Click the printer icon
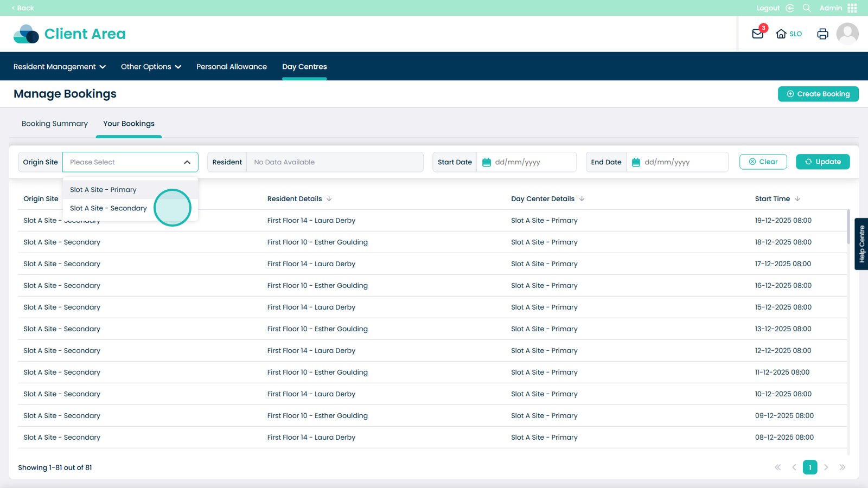The height and width of the screenshot is (488, 868). pos(822,34)
